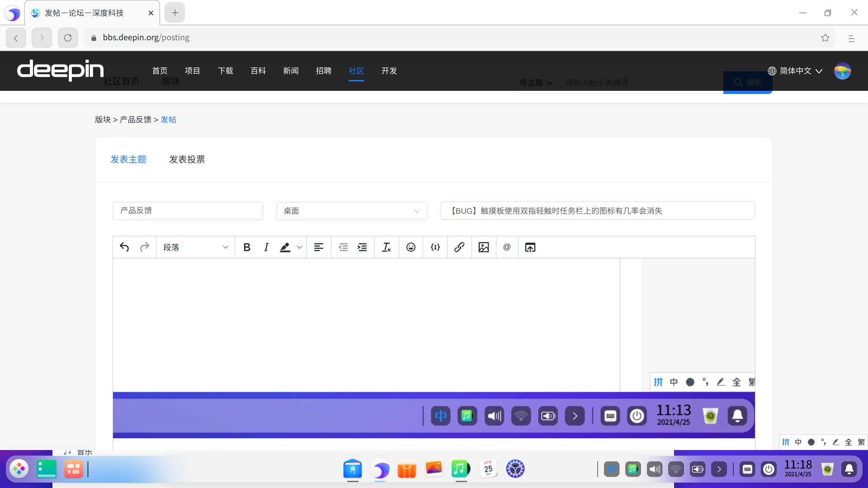868x488 pixels.
Task: Clear text formatting with the Tx icon
Action: (386, 247)
